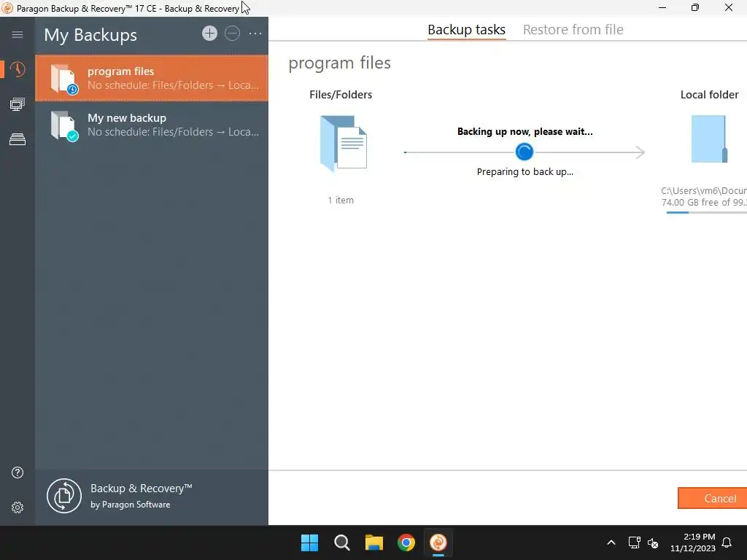The width and height of the screenshot is (747, 560).
Task: Open network status tray icon
Action: [x=634, y=542]
